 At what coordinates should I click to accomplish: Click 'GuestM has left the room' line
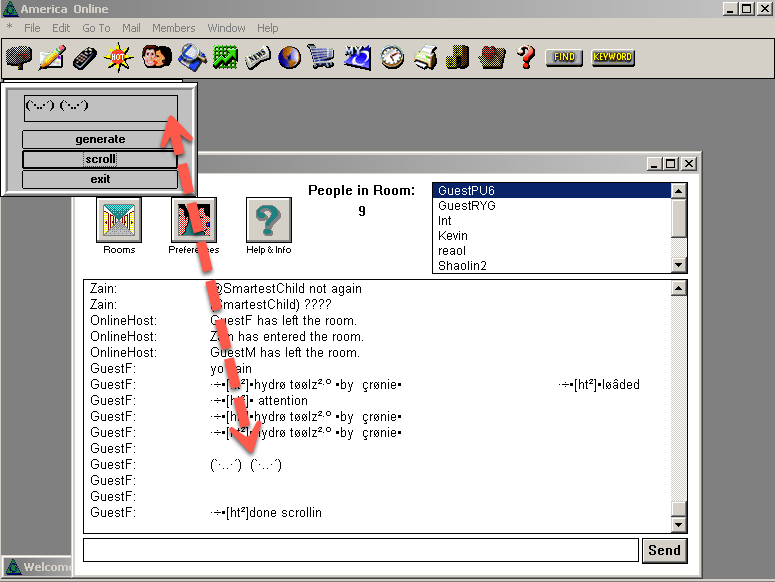click(x=285, y=353)
